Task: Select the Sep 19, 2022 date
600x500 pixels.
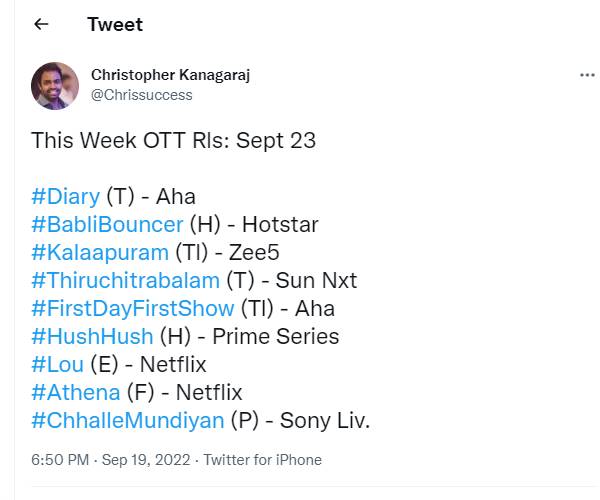Action: (x=146, y=460)
